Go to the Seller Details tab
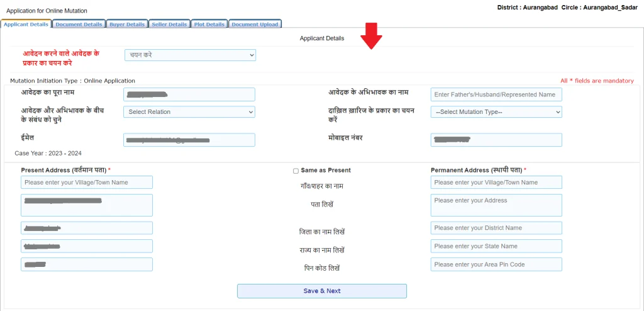This screenshot has height=311, width=644. pos(169,25)
